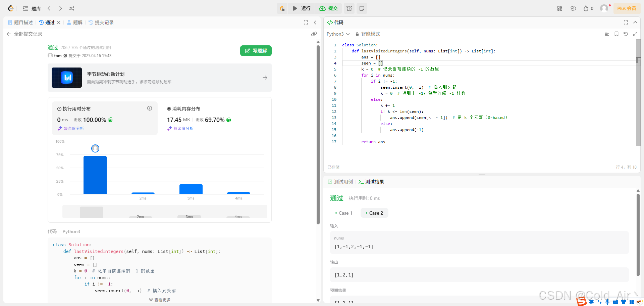The width and height of the screenshot is (644, 306).
Task: Select the 测试结果 tab
Action: coord(371,182)
